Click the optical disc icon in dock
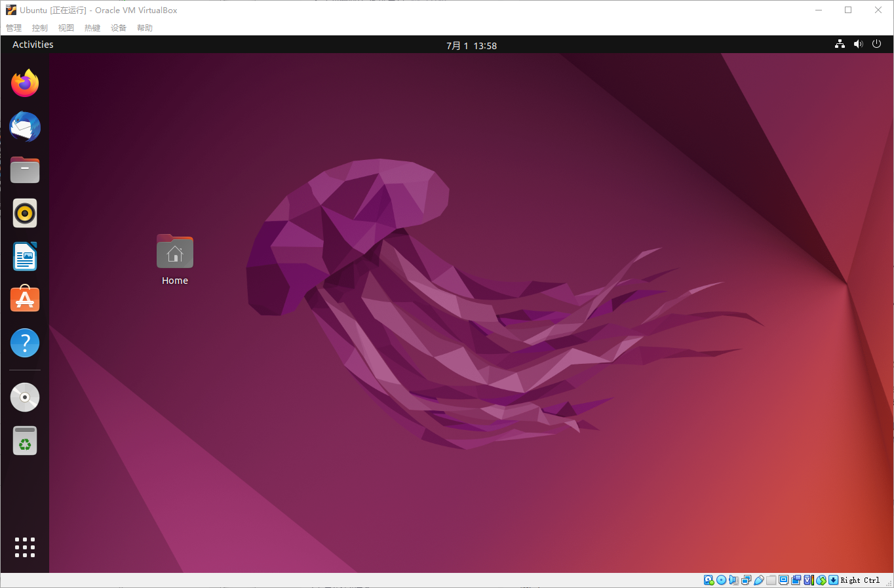This screenshot has height=588, width=894. tap(25, 397)
